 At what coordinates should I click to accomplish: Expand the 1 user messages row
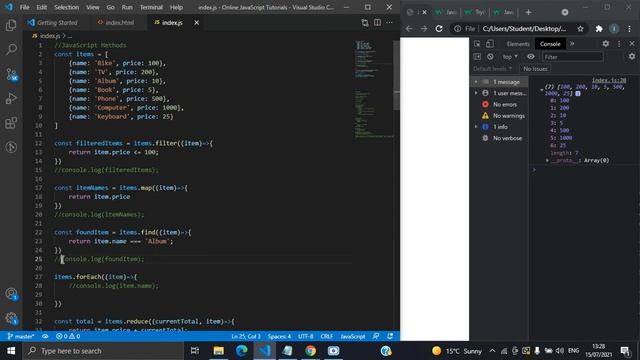pyautogui.click(x=476, y=93)
